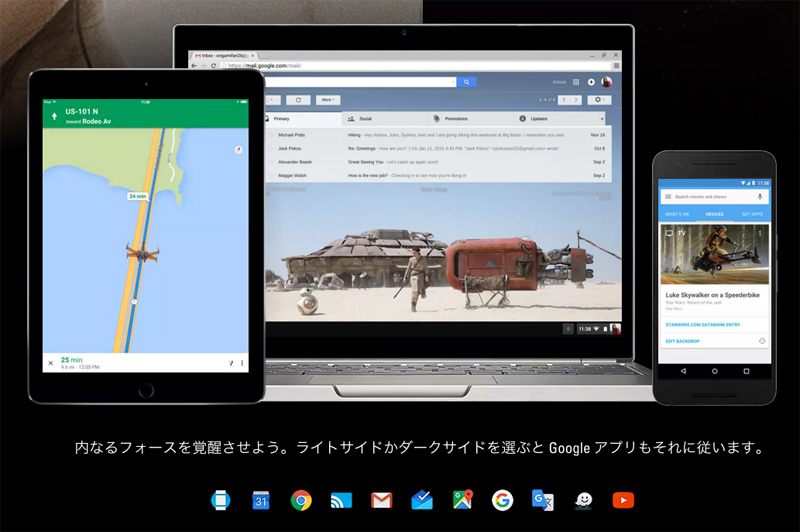
Task: Open the Promotions Gmail tab
Action: tap(470, 119)
